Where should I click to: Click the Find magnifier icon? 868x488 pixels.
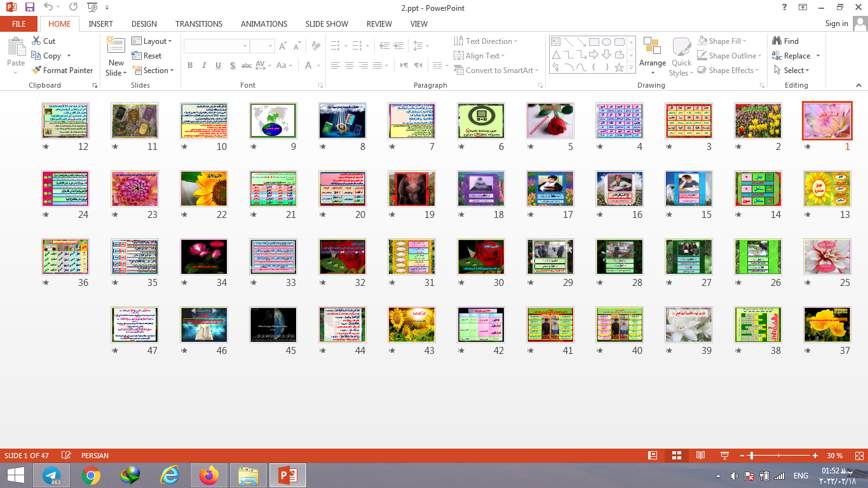click(777, 41)
